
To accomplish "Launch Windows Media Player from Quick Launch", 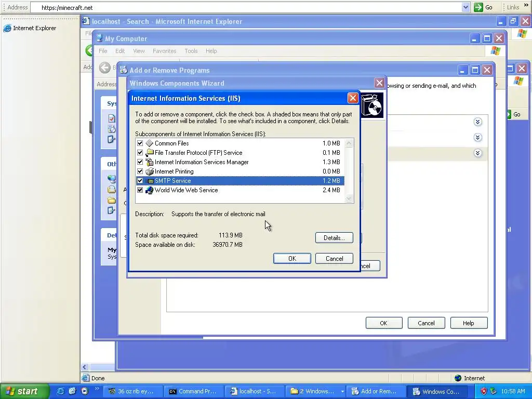I will (x=85, y=391).
